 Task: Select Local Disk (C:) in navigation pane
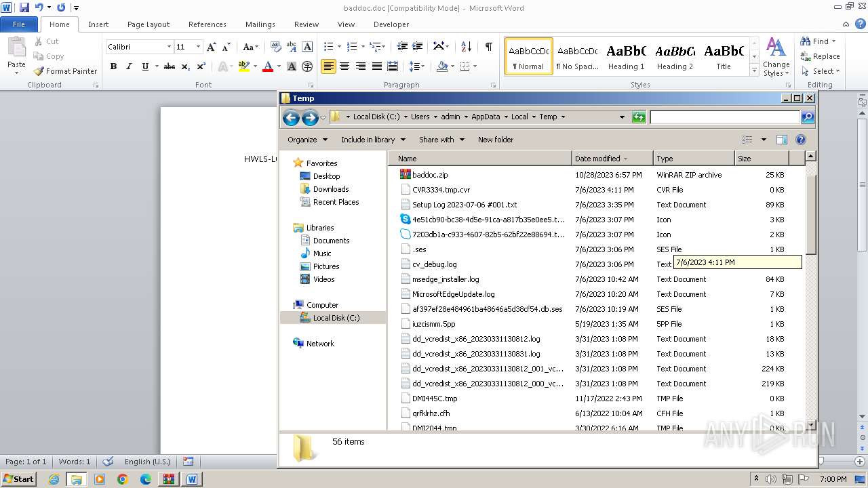[336, 318]
